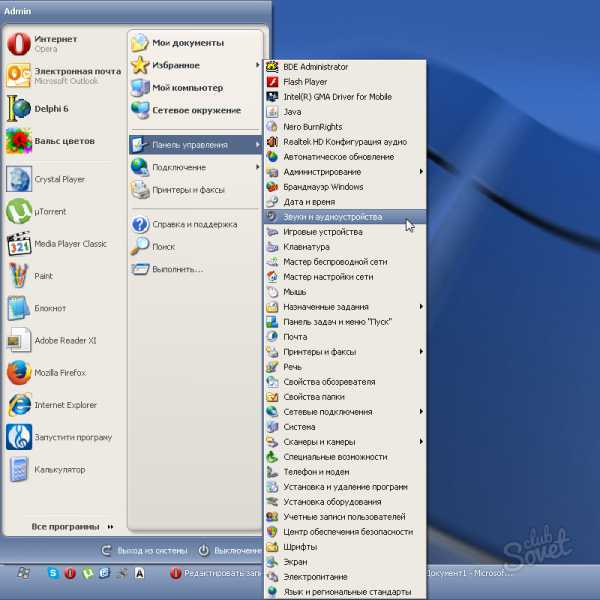Open Свойства обозревателя
This screenshot has width=600, height=600.
[x=345, y=382]
